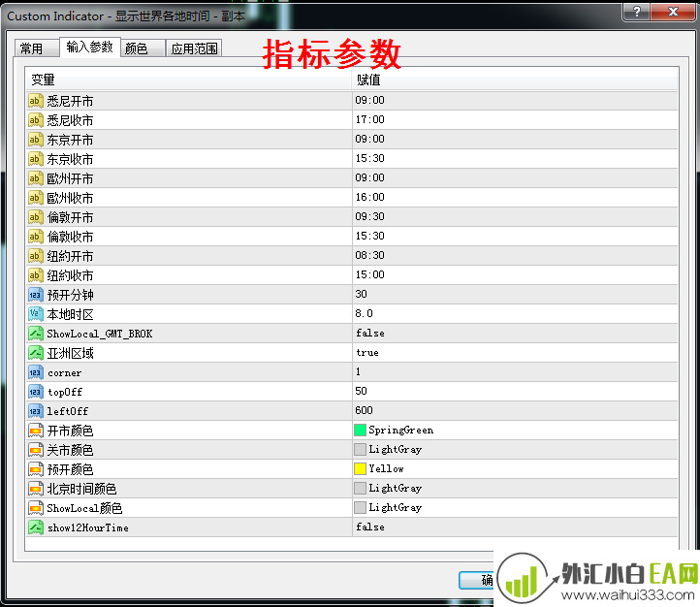Edit the 09:00 value for 悉尼开市

pos(369,100)
